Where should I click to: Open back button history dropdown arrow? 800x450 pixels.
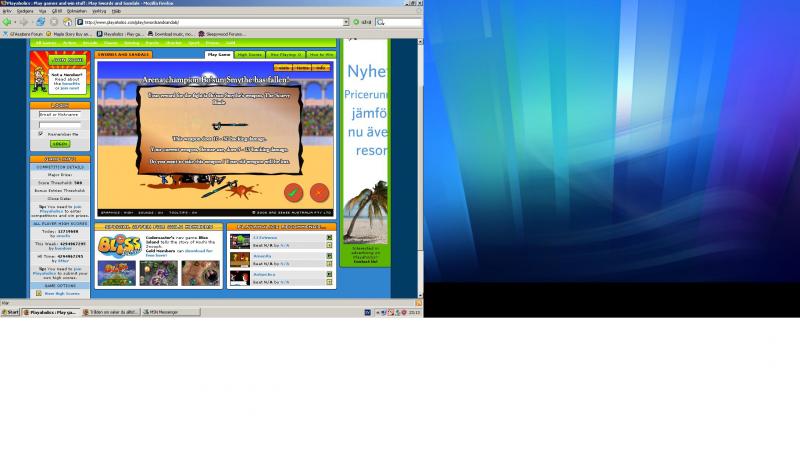coord(15,22)
